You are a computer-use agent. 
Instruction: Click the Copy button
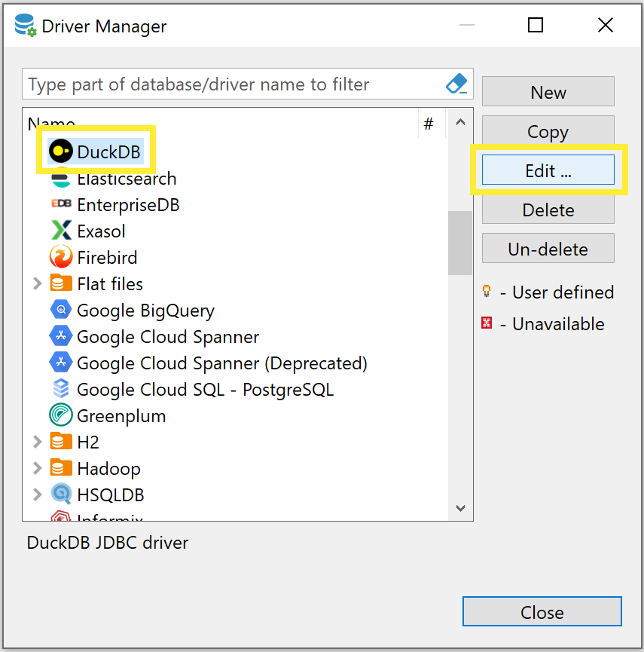pyautogui.click(x=548, y=132)
